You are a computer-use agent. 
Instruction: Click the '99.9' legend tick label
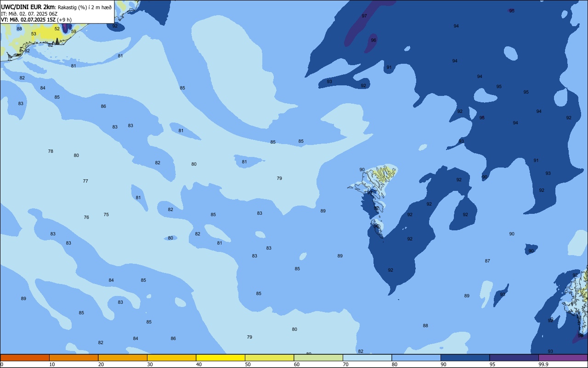click(x=543, y=364)
